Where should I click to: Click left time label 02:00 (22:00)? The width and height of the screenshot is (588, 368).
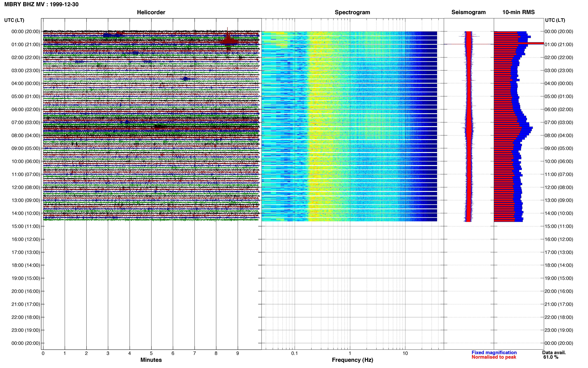coord(26,57)
